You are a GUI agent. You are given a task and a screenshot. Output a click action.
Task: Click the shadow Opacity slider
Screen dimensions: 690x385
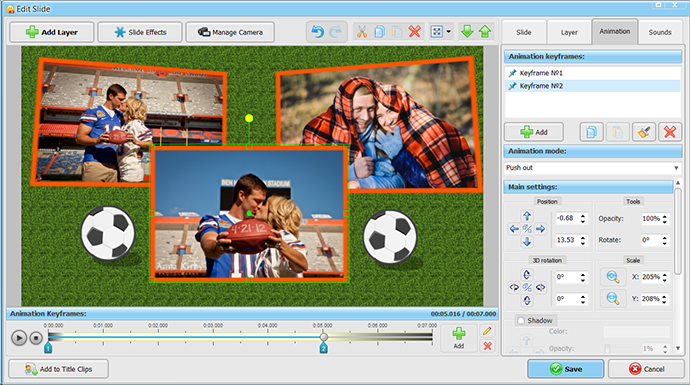tap(608, 348)
